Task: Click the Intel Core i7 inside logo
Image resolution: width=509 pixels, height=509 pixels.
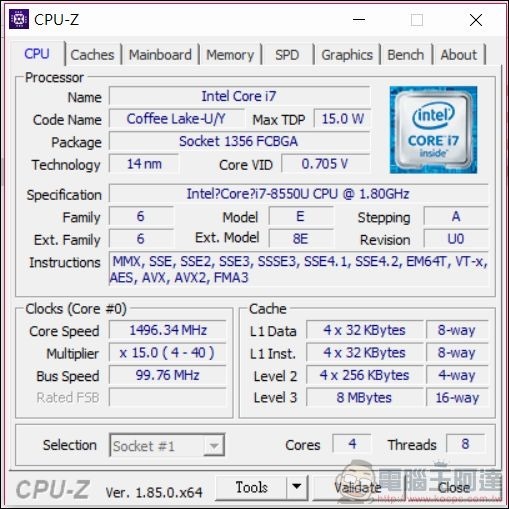Action: (x=433, y=130)
